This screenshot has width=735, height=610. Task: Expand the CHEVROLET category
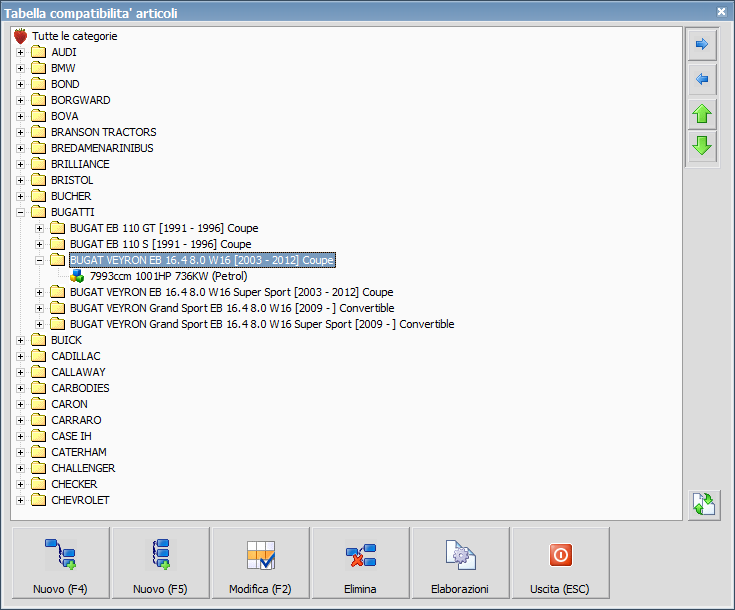(20, 500)
